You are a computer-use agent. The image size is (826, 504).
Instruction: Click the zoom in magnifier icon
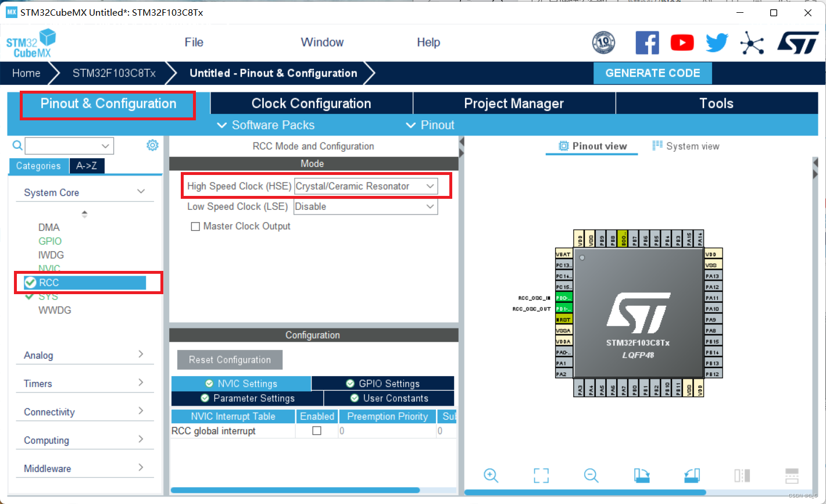(491, 476)
